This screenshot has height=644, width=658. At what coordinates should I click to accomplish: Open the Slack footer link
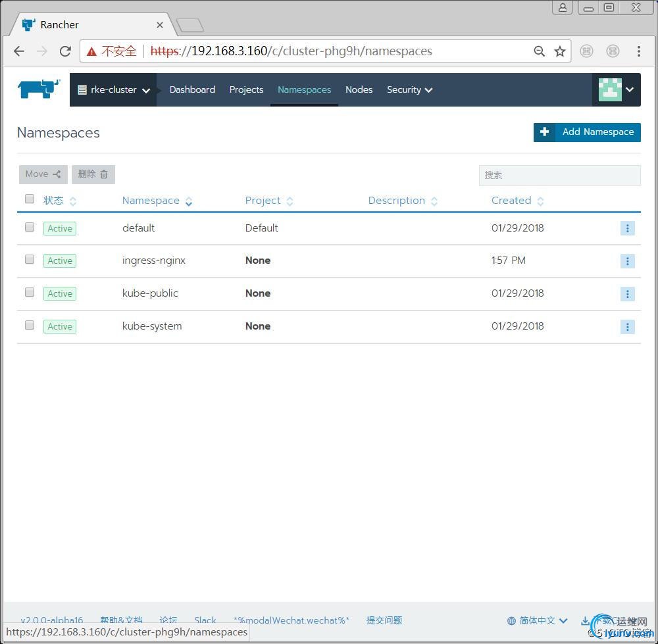[x=205, y=620]
